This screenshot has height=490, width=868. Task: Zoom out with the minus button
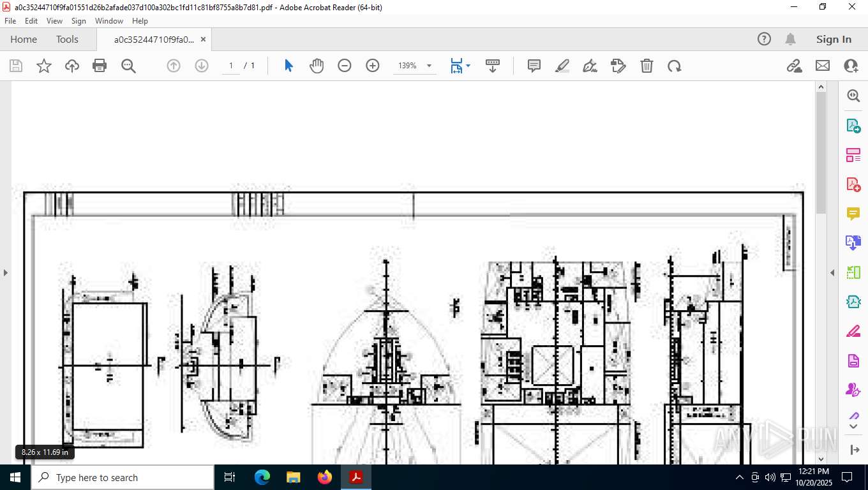click(x=345, y=66)
